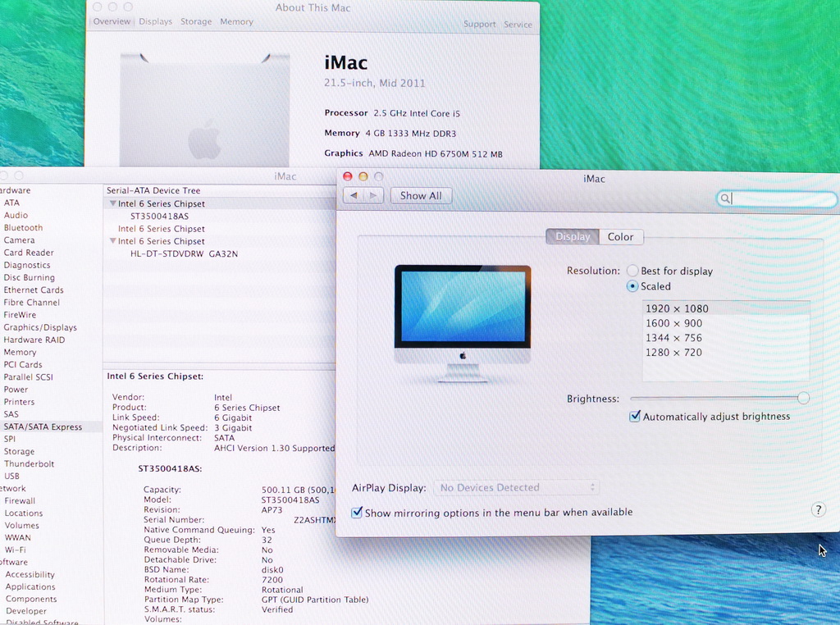
Task: Open the Memory tab in About This Mac
Action: coord(236,21)
